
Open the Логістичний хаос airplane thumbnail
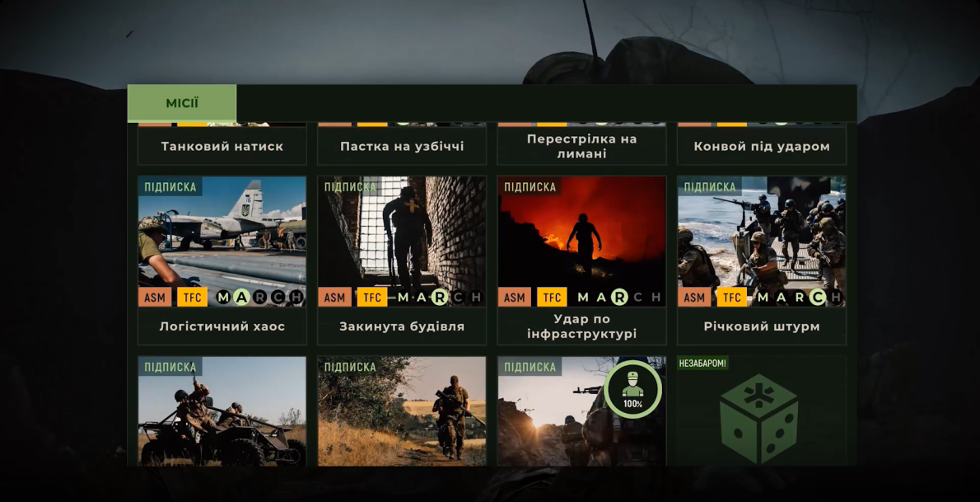pyautogui.click(x=222, y=241)
